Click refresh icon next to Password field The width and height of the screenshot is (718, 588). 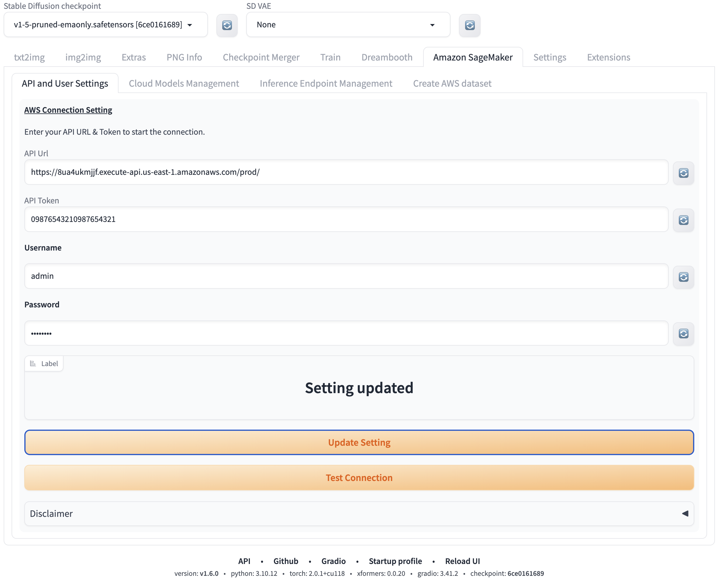pos(683,334)
